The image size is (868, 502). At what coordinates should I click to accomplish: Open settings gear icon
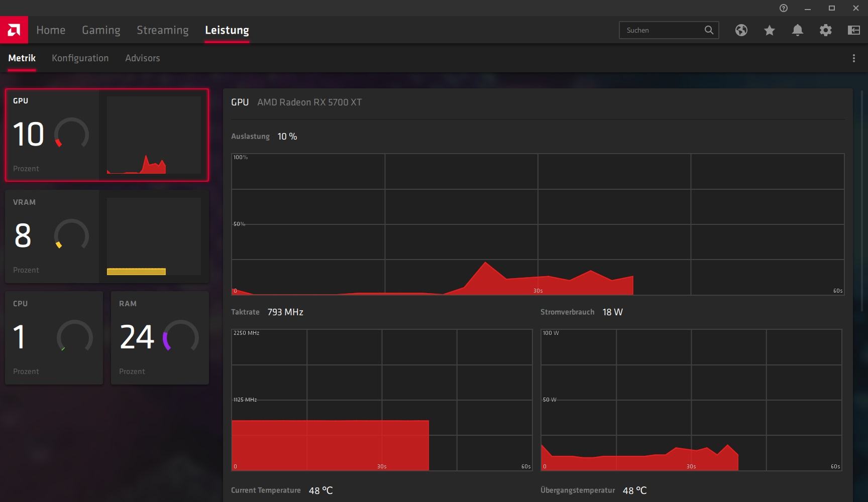click(826, 30)
